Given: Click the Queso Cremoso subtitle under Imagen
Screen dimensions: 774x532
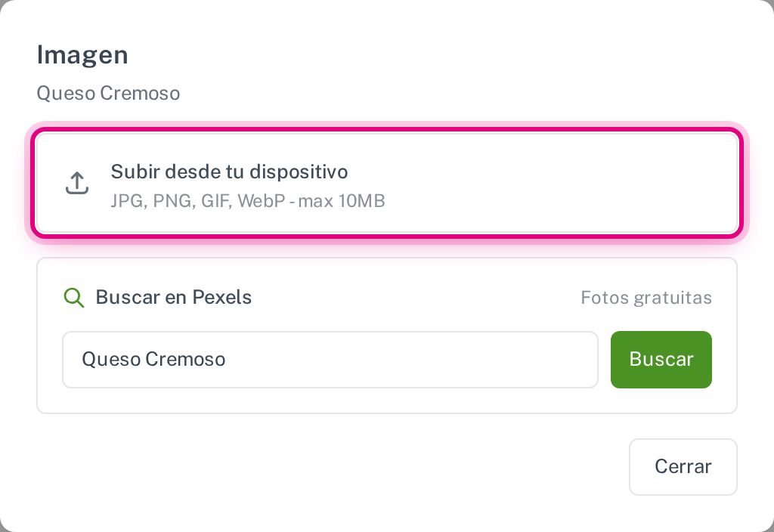Looking at the screenshot, I should (108, 93).
